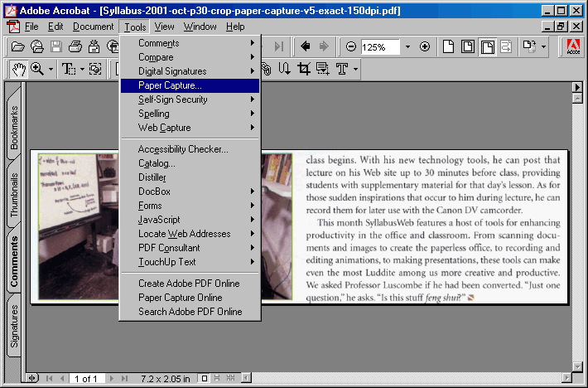Screen dimensions: 588x388
Task: Click the Actual Size page icon
Action: pos(449,46)
